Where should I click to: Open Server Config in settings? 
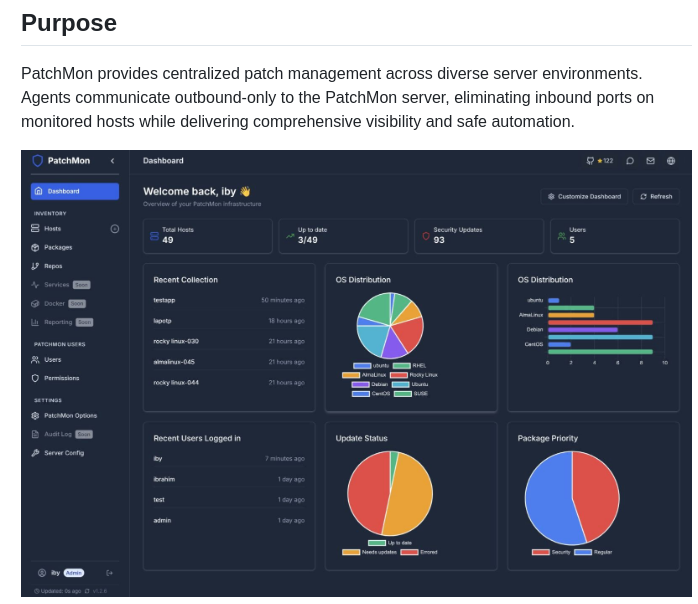(x=63, y=453)
